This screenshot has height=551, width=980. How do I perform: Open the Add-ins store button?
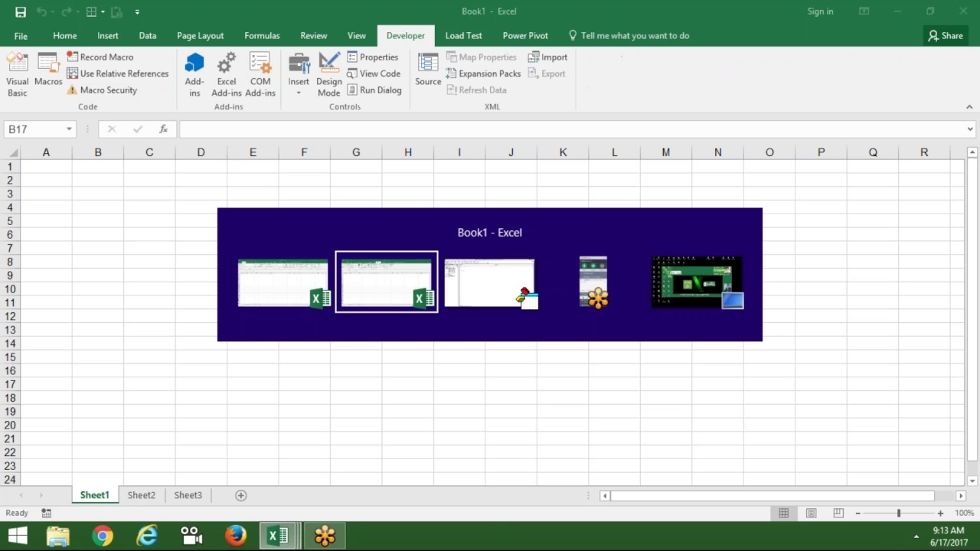tap(194, 75)
